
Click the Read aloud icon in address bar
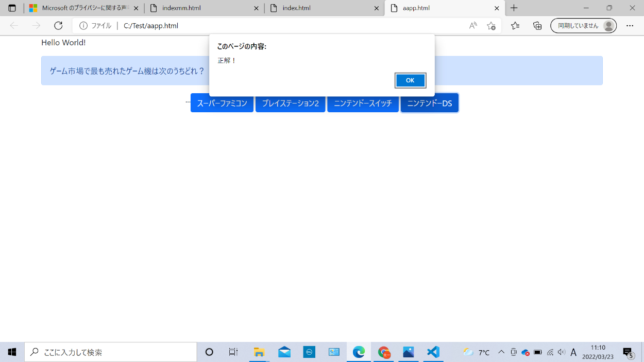(x=472, y=26)
